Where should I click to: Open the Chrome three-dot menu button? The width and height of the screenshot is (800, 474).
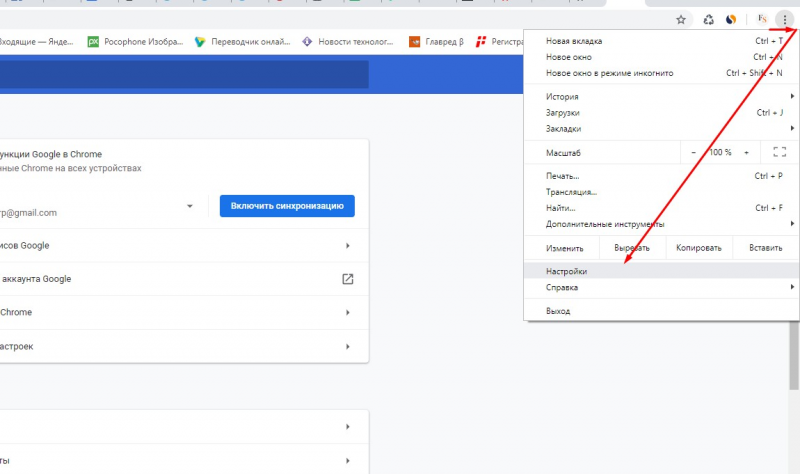pos(784,20)
